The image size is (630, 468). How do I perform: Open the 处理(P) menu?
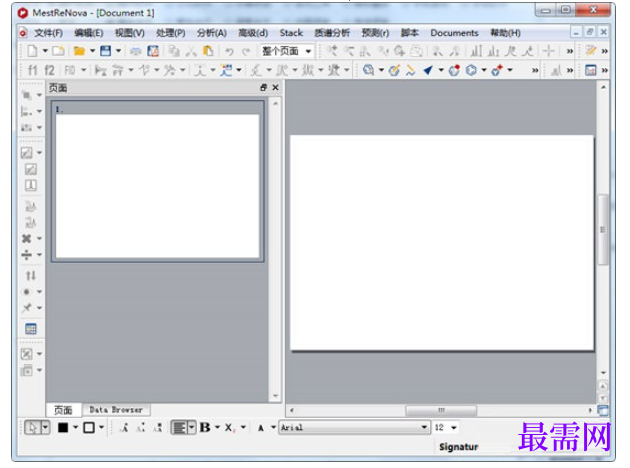pos(171,33)
